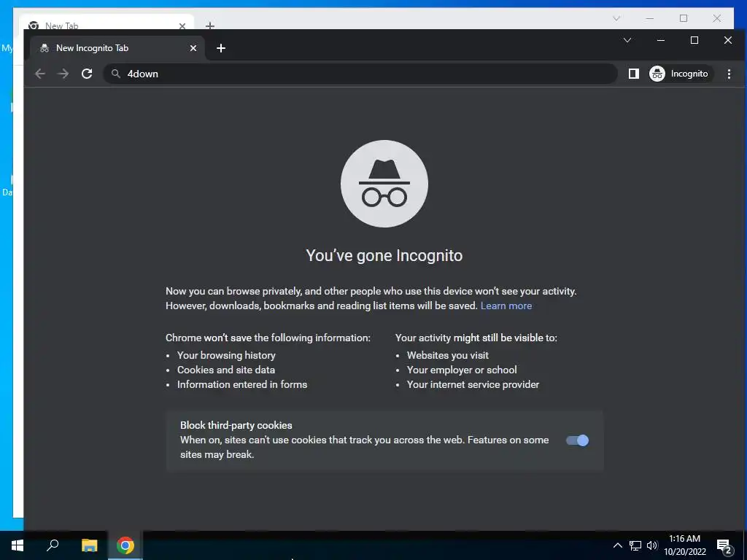The image size is (747, 560).
Task: Minimize the background Chrome window
Action: (650, 18)
